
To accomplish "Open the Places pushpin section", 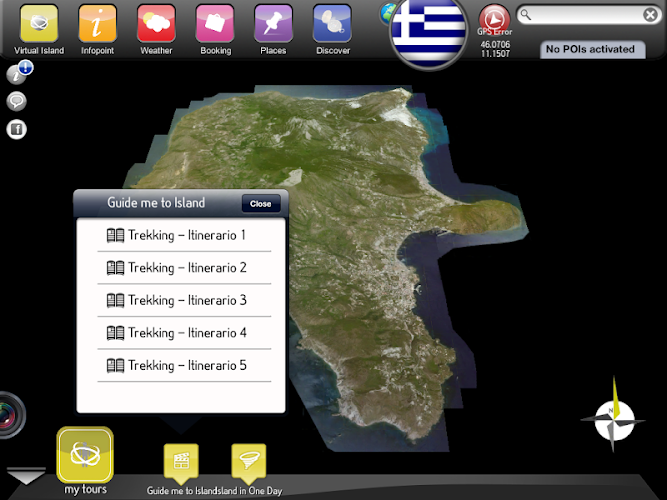I will click(274, 24).
